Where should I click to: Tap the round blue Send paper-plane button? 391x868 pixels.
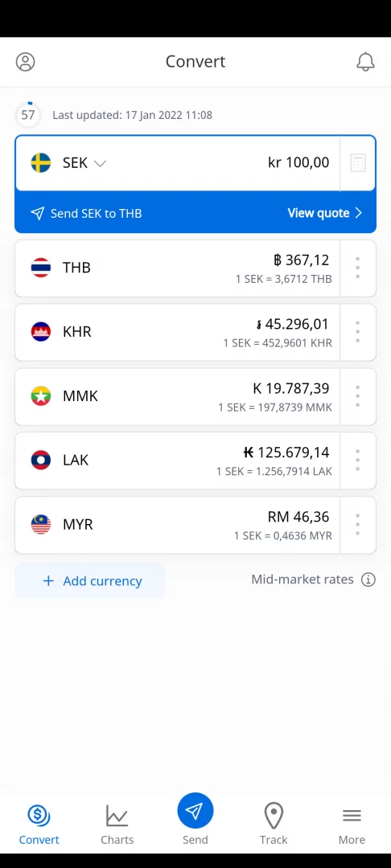(x=195, y=811)
